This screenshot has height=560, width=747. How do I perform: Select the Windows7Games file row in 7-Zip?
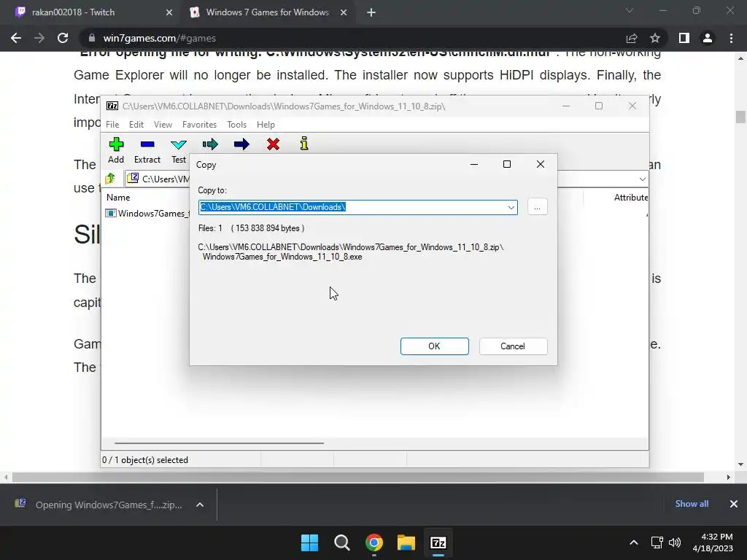pyautogui.click(x=147, y=214)
